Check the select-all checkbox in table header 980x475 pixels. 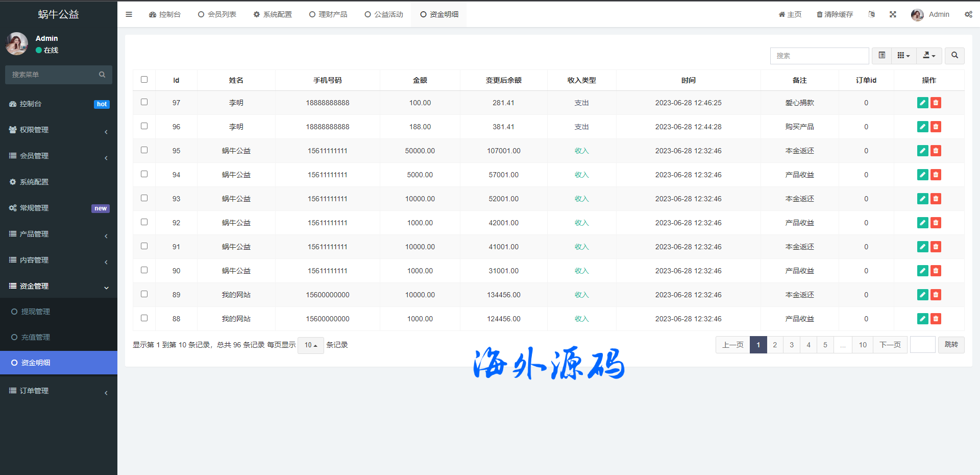pyautogui.click(x=144, y=80)
